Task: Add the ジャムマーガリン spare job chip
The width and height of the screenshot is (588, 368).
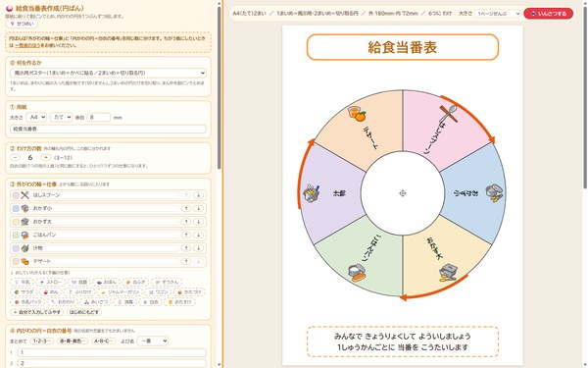Action: [120, 292]
